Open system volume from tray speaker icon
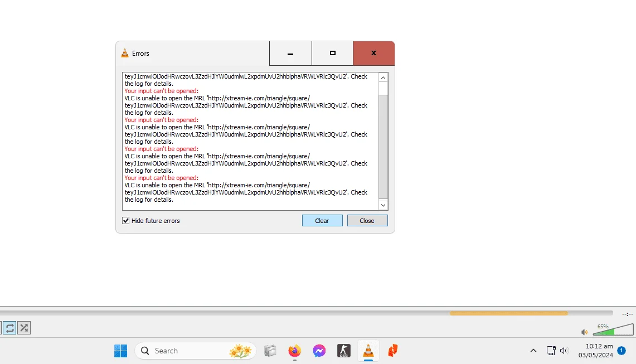636x364 pixels. point(564,351)
